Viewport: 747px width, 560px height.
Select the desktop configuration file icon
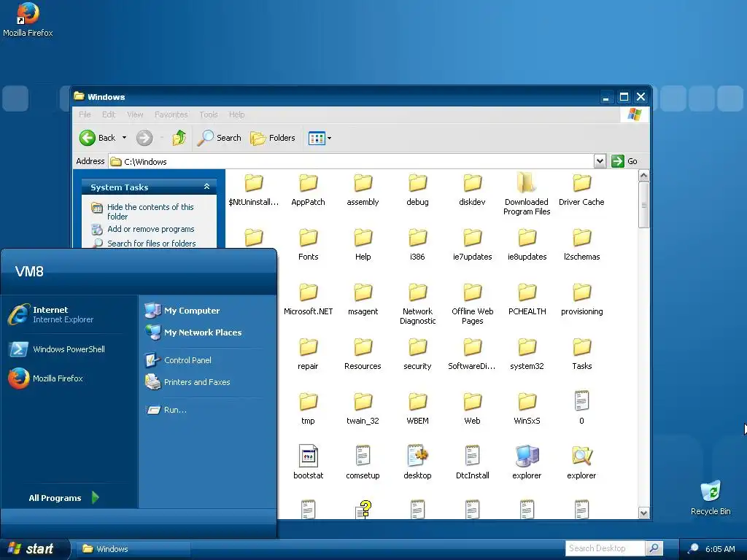pos(418,456)
